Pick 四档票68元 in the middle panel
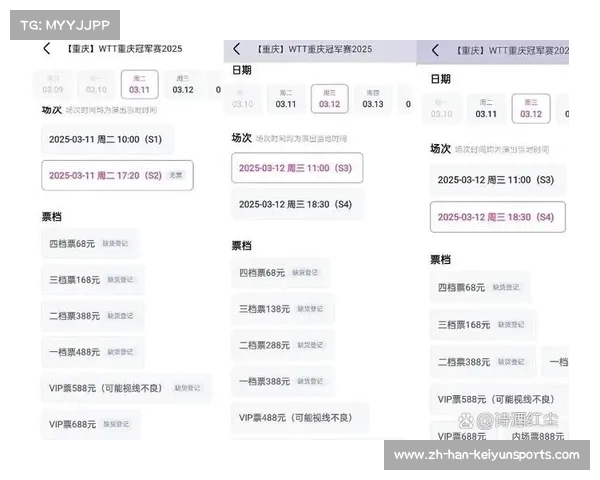This screenshot has height=480, width=600. (280, 273)
